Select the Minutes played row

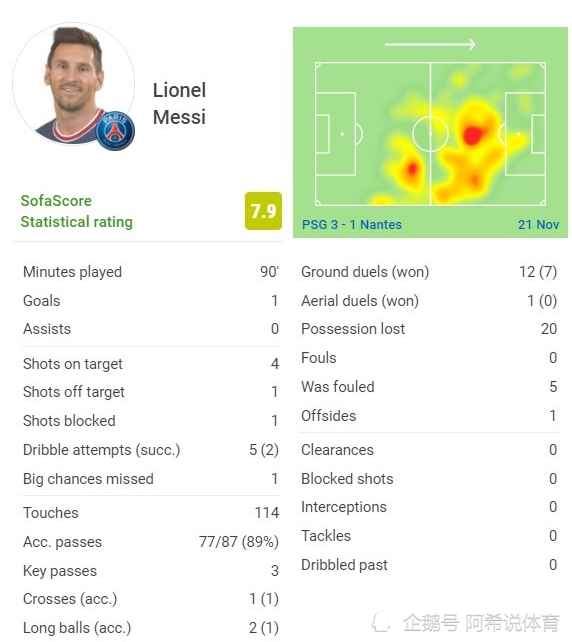(x=151, y=272)
